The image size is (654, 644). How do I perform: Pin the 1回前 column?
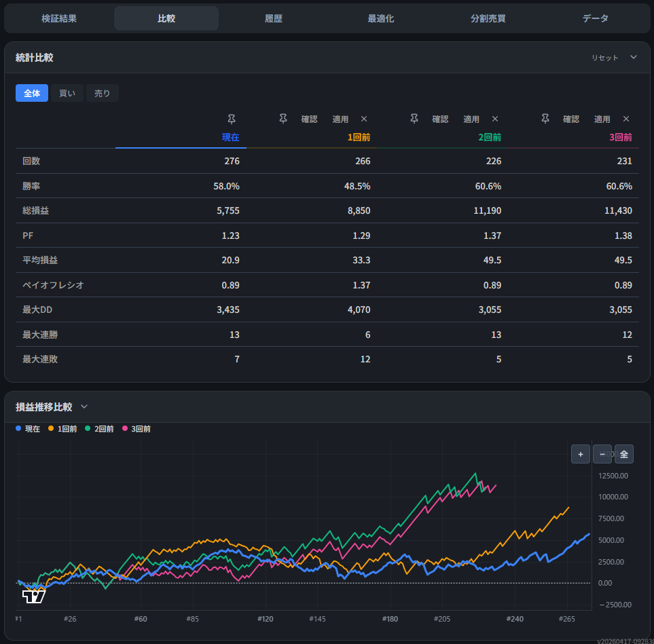(x=283, y=119)
